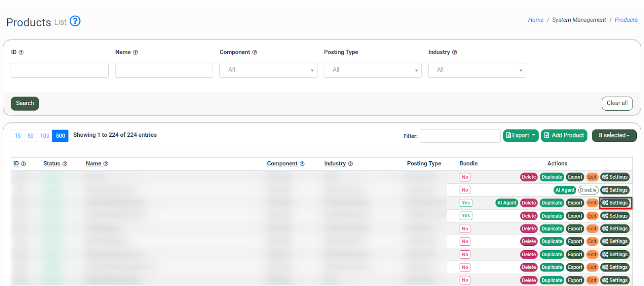Click the help icon beside Products List
The width and height of the screenshot is (644, 286).
coord(75,21)
